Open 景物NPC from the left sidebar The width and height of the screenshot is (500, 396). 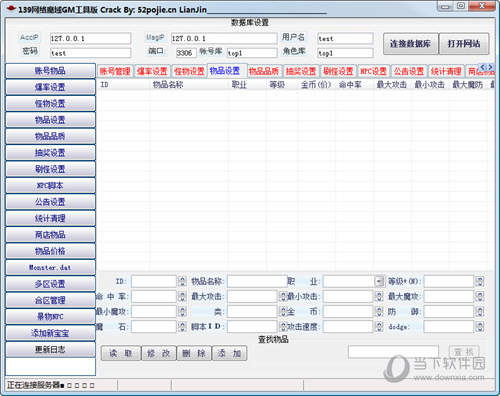(50, 316)
